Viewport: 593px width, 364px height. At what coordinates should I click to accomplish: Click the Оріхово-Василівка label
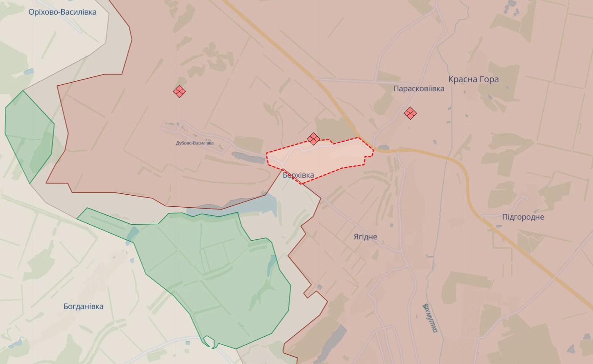click(63, 12)
